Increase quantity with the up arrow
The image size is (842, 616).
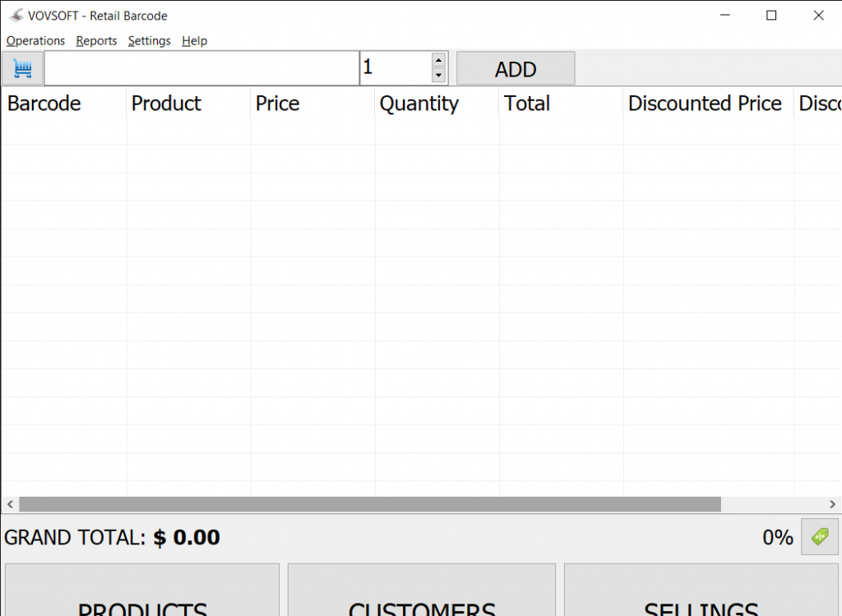pyautogui.click(x=439, y=59)
